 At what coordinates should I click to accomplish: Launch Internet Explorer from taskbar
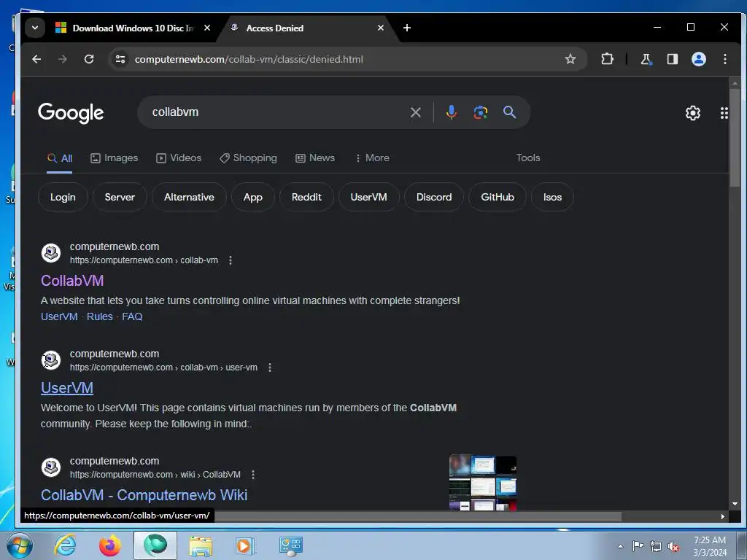pyautogui.click(x=65, y=545)
